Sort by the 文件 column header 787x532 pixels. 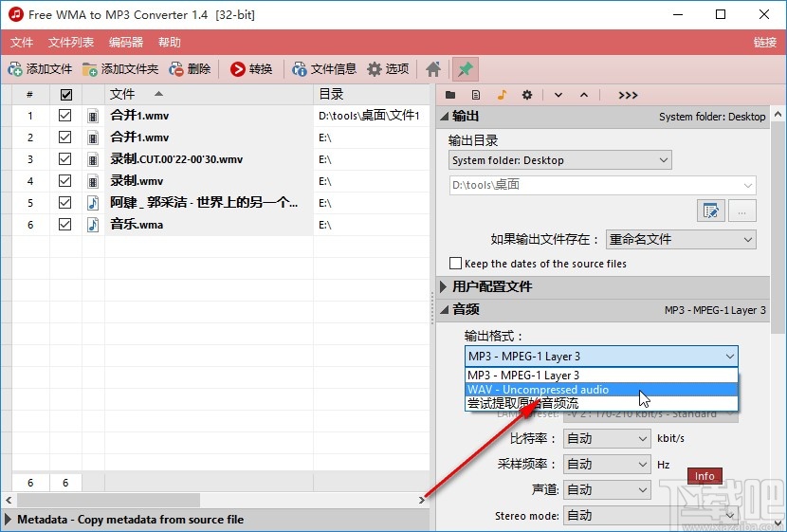click(209, 94)
